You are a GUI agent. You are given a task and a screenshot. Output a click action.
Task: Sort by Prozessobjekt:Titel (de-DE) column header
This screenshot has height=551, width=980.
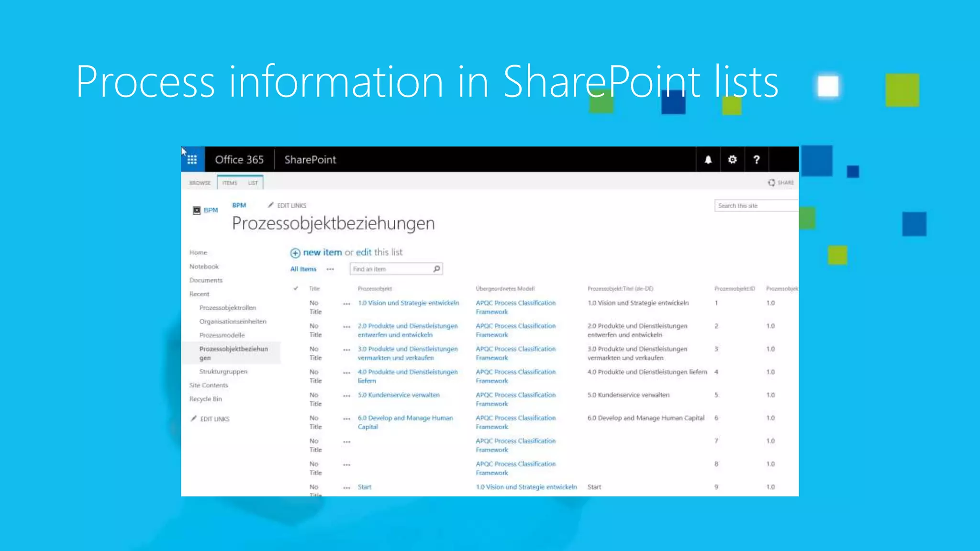coord(620,288)
